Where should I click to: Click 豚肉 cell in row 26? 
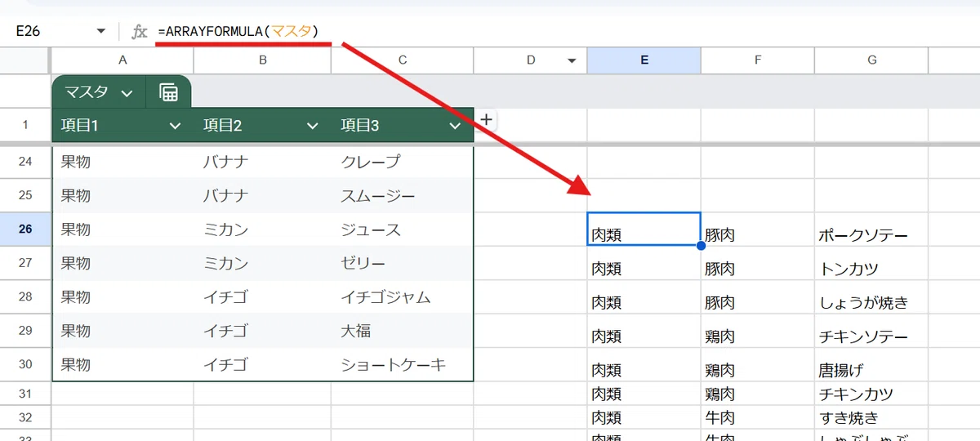[757, 229]
